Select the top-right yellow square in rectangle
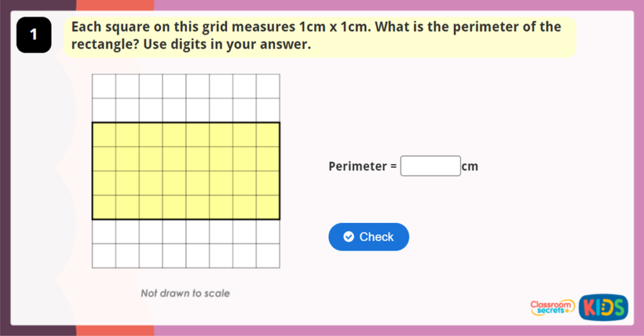Screen dimensions: 644x336 click(x=268, y=134)
